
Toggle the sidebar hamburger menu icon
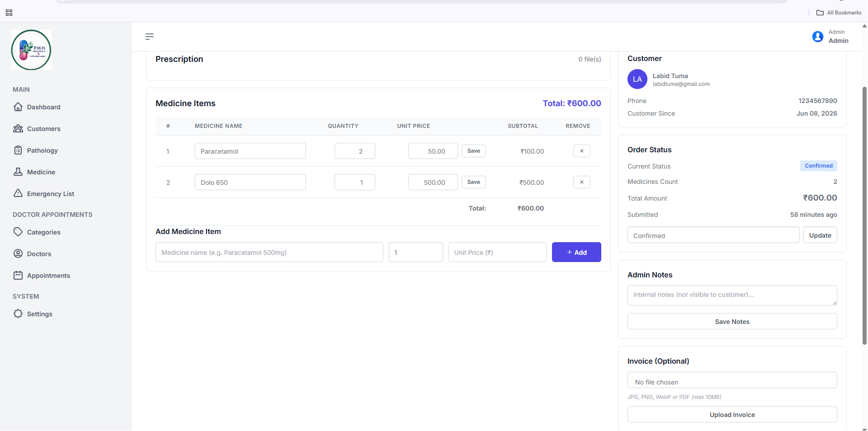pos(150,37)
